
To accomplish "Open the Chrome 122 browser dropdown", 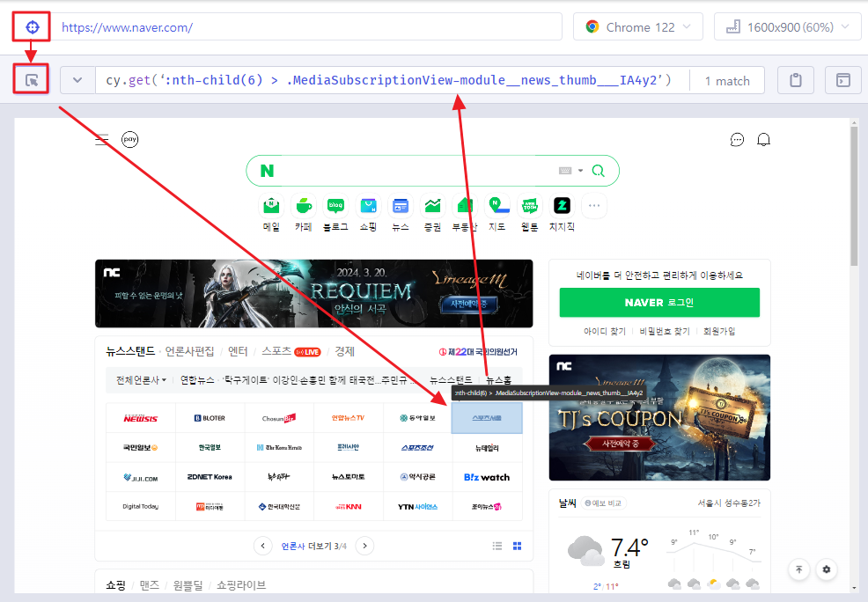I will point(637,27).
